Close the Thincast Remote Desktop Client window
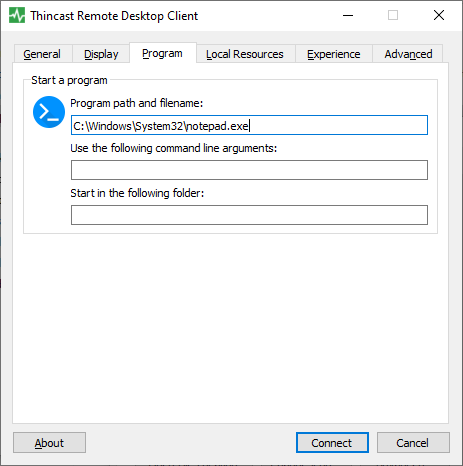This screenshot has height=466, width=463. 439,15
